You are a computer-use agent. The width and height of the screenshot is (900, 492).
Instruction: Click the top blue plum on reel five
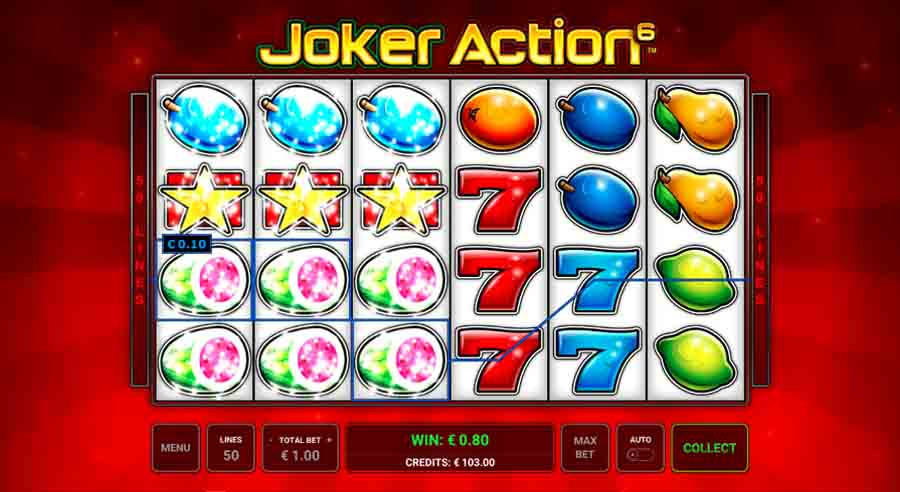598,119
